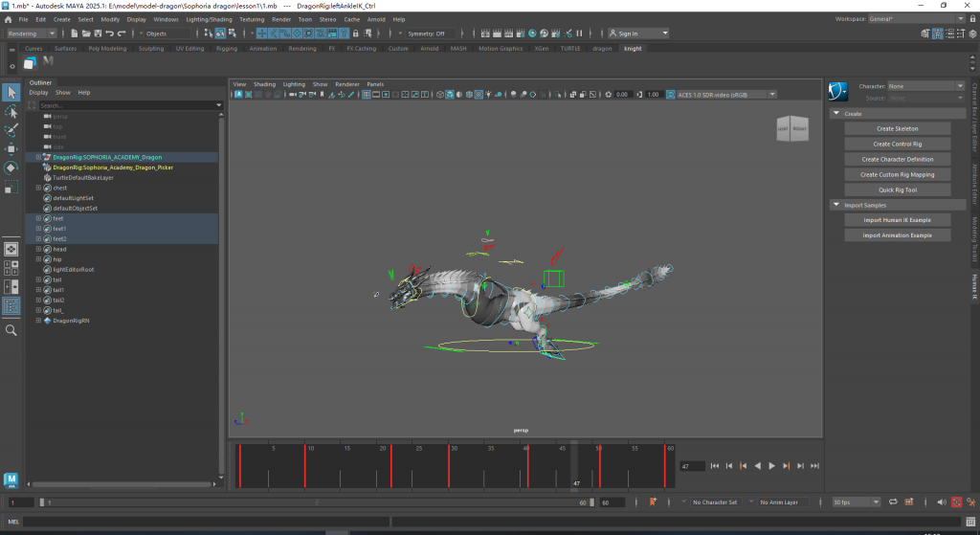
Task: Open the 30 fps frame rate dropdown
Action: tap(855, 502)
